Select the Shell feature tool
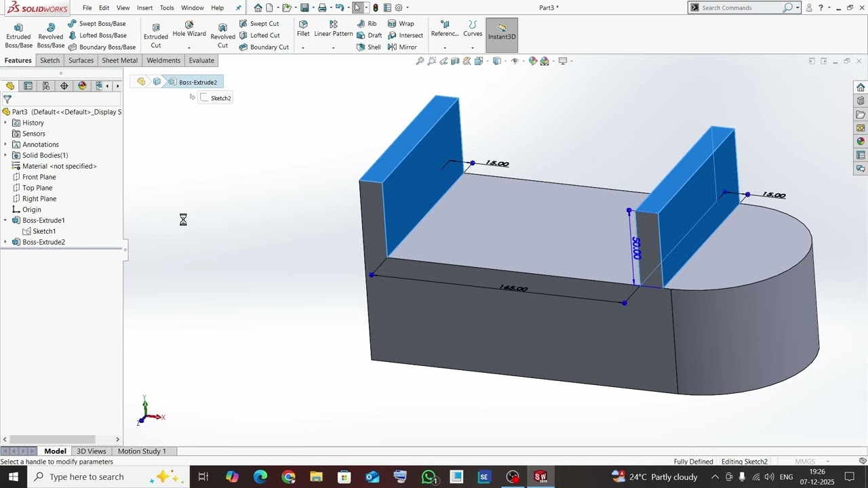The height and width of the screenshot is (488, 868). (369, 47)
